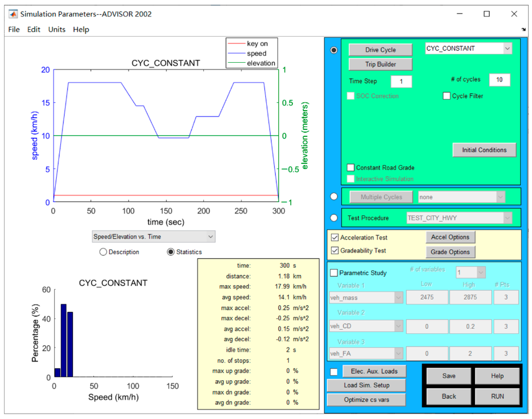
Task: Enable the Parametric Study checkbox
Action: (334, 273)
